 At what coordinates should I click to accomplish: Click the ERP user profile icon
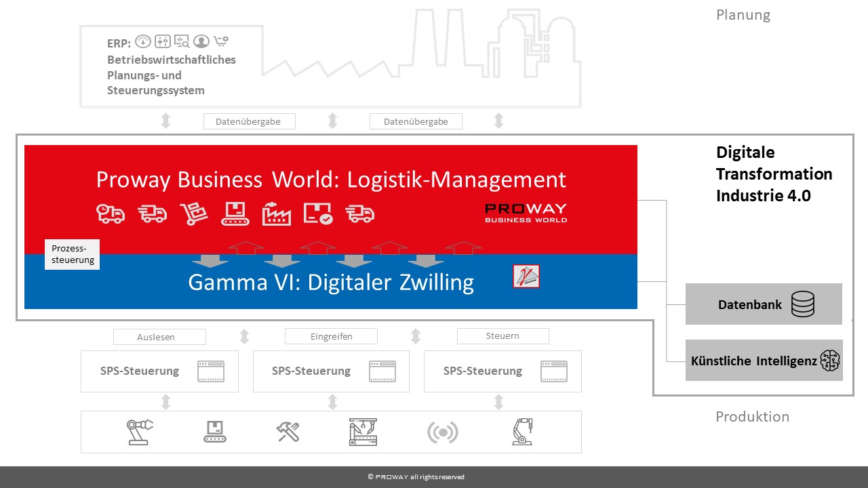[201, 41]
